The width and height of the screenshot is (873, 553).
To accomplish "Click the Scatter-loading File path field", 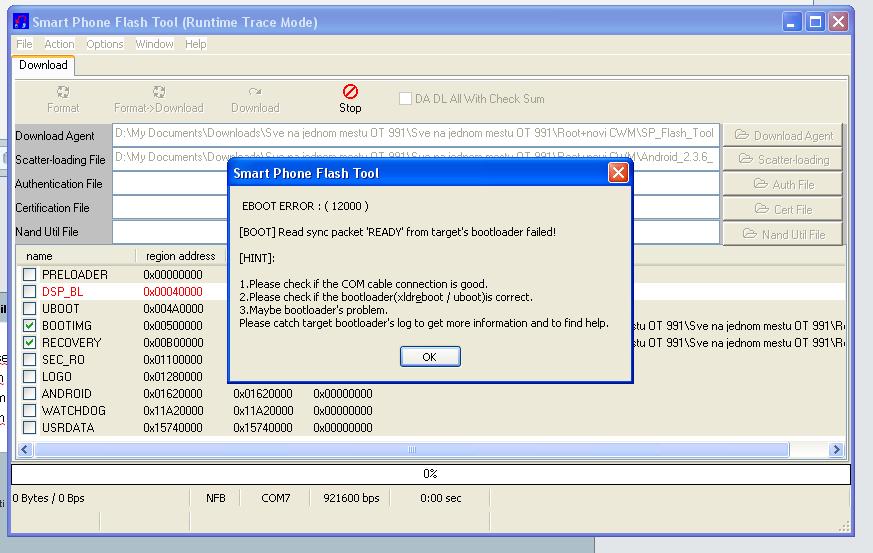I will click(x=416, y=158).
